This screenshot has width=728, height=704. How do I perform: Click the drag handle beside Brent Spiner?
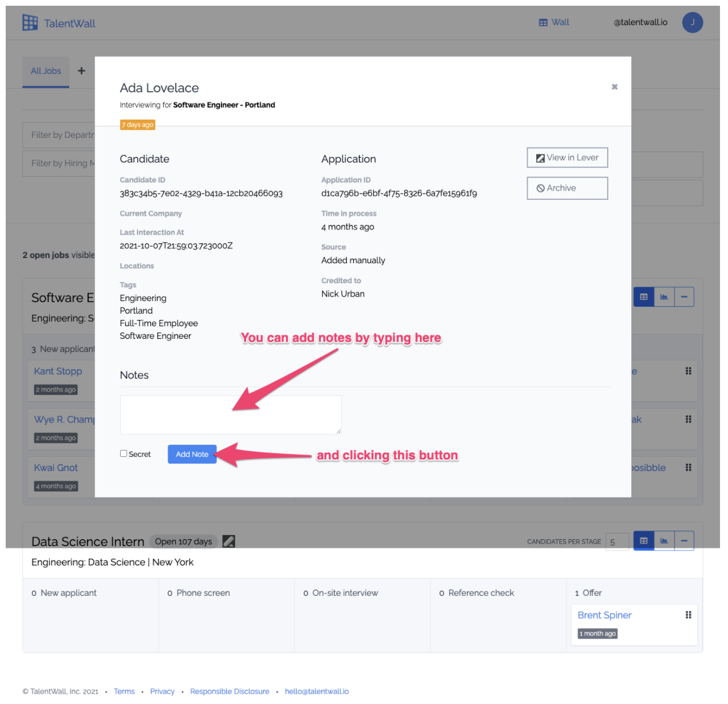coord(688,615)
